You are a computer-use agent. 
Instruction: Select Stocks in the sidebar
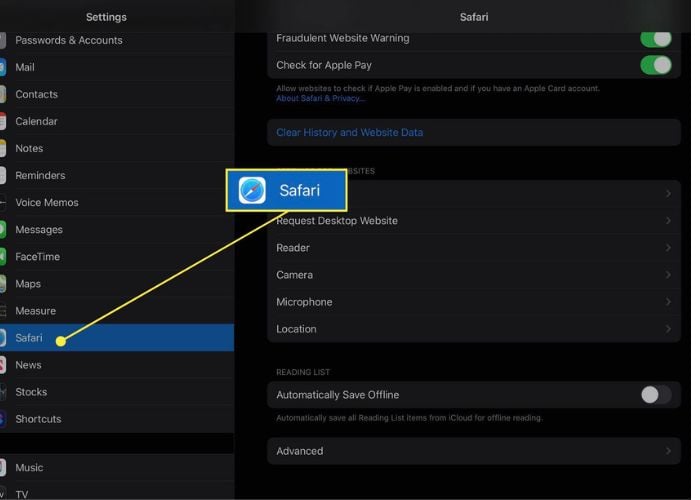coord(117,392)
